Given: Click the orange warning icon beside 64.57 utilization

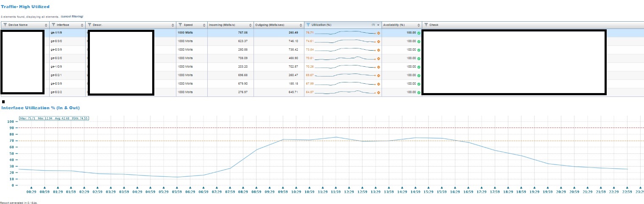Looking at the screenshot, I should pyautogui.click(x=378, y=92).
